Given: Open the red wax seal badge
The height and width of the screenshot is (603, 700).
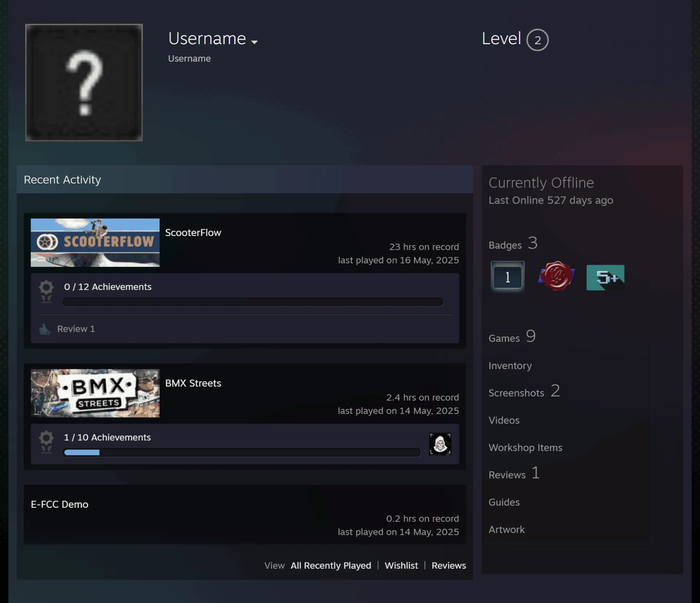Looking at the screenshot, I should tap(556, 276).
